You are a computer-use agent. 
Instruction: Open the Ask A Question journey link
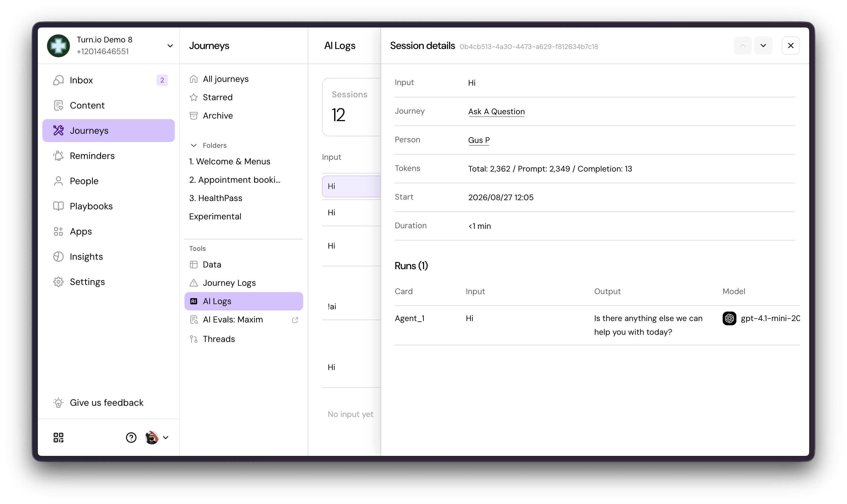pyautogui.click(x=496, y=112)
